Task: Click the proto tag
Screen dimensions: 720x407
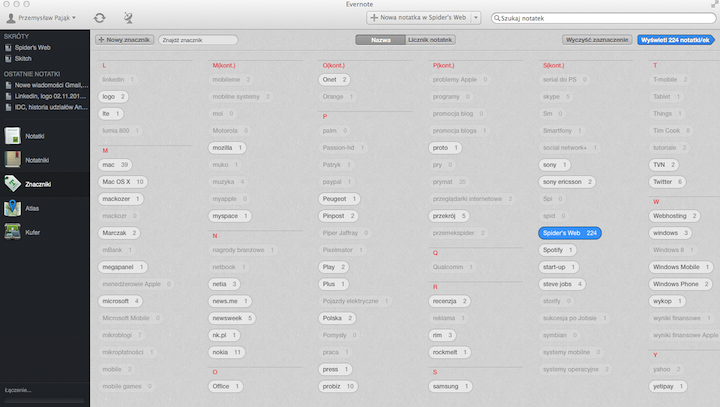Action: coord(445,148)
